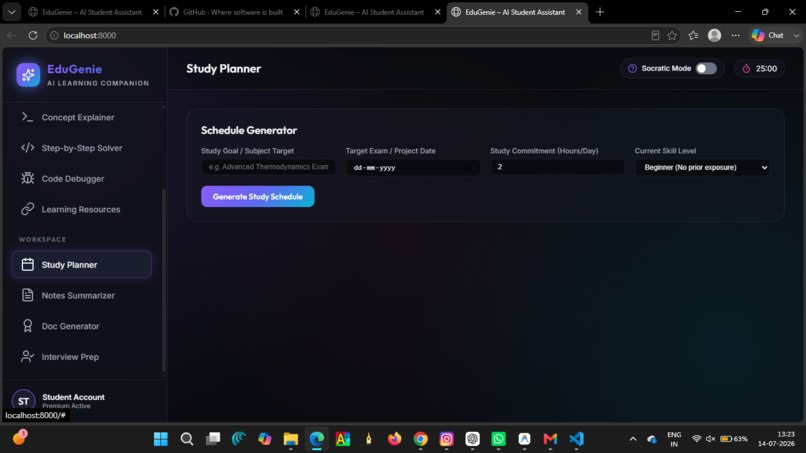Open Notes Summarizer in sidebar
This screenshot has width=806, height=453.
[81, 296]
